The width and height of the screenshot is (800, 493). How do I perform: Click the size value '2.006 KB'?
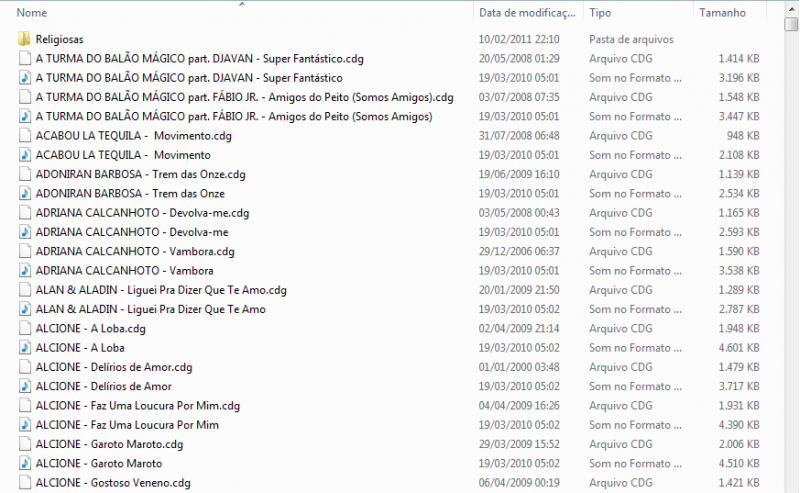click(739, 444)
